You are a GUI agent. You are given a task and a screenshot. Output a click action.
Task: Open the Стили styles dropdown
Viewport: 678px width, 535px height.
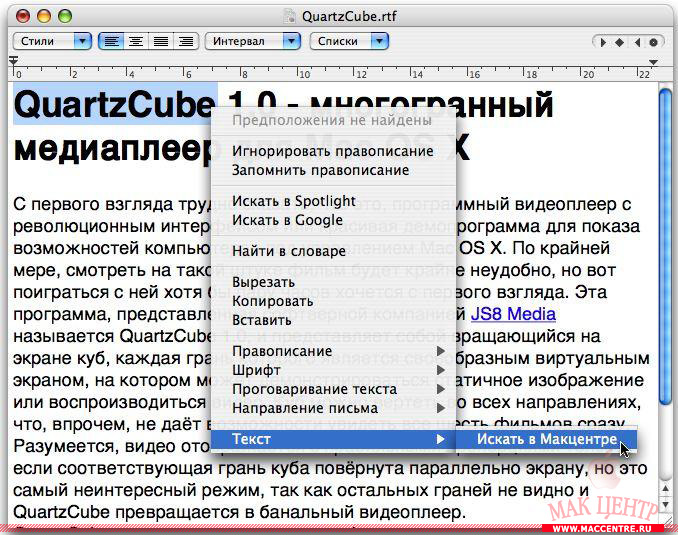52,42
